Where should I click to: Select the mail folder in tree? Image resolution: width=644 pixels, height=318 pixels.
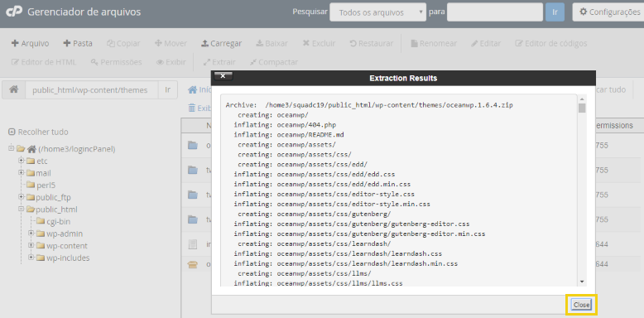(x=44, y=173)
